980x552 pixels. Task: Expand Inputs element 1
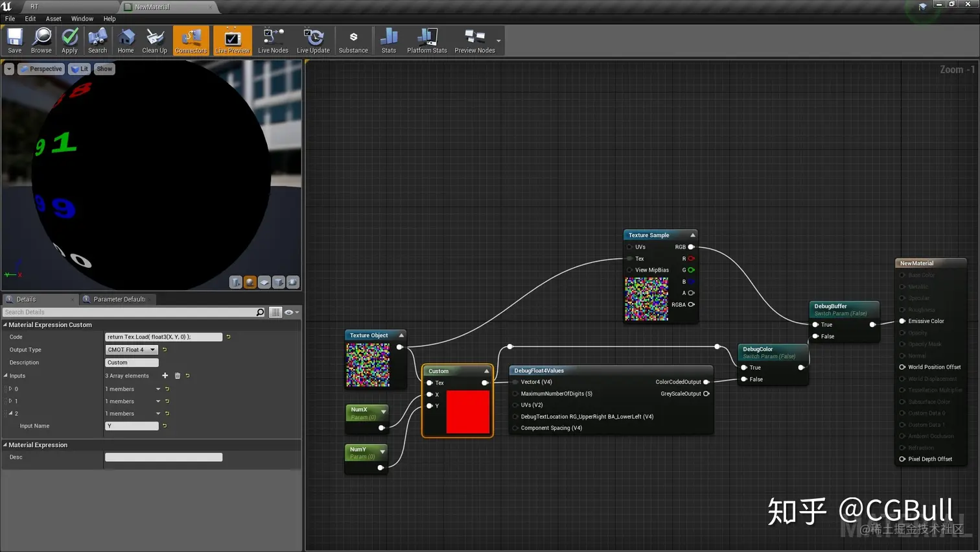pos(10,401)
